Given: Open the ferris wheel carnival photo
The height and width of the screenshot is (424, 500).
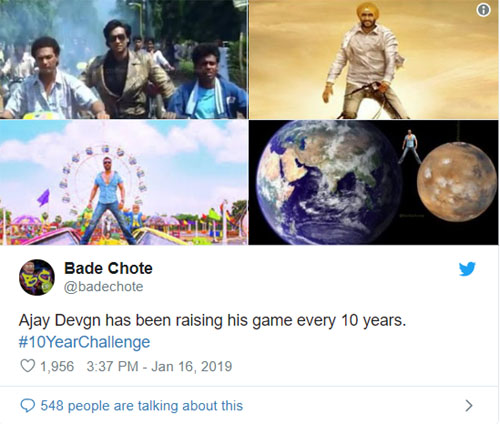Looking at the screenshot, I should [124, 182].
